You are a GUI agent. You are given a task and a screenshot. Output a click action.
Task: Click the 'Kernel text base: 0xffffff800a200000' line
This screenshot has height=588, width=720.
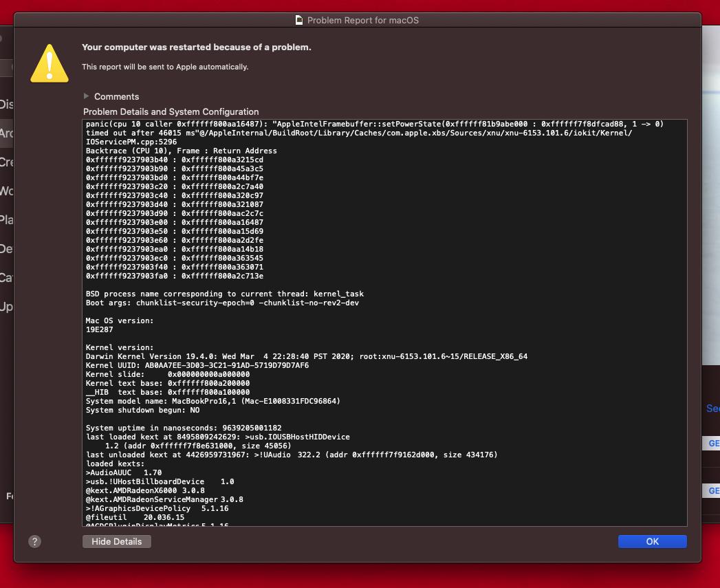coord(168,384)
